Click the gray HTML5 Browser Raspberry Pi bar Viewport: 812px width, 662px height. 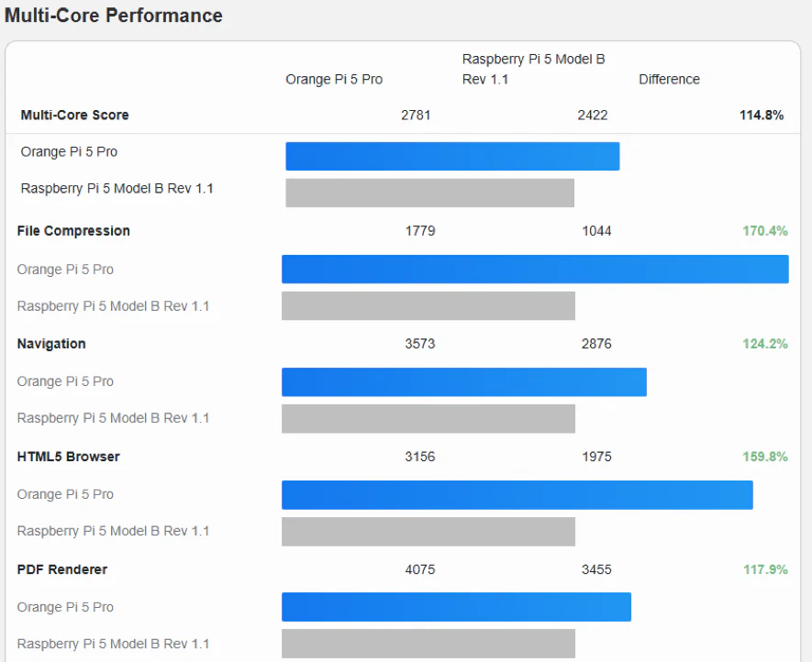pos(428,531)
